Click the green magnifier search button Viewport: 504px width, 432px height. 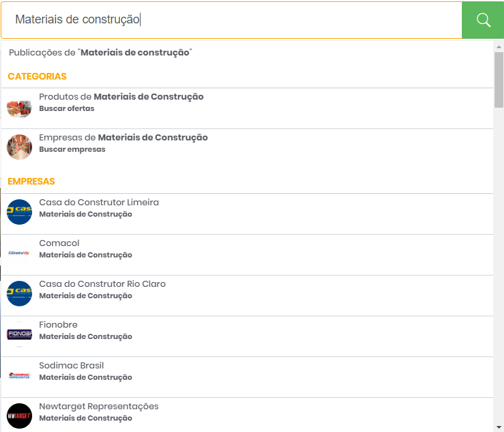point(483,20)
